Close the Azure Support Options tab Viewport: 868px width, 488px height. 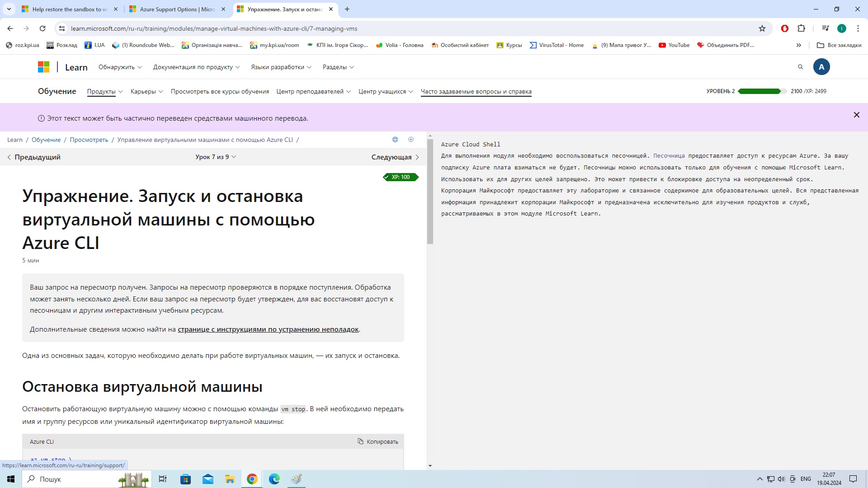[x=223, y=9]
